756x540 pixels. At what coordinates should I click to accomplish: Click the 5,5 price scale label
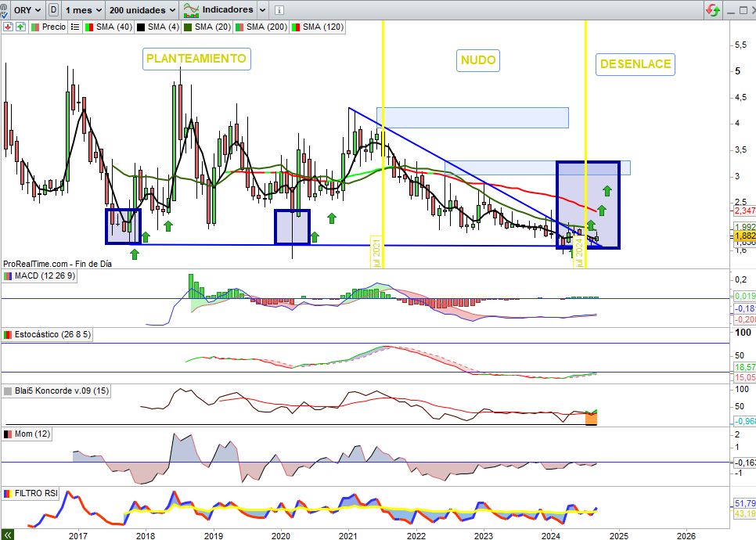point(740,45)
